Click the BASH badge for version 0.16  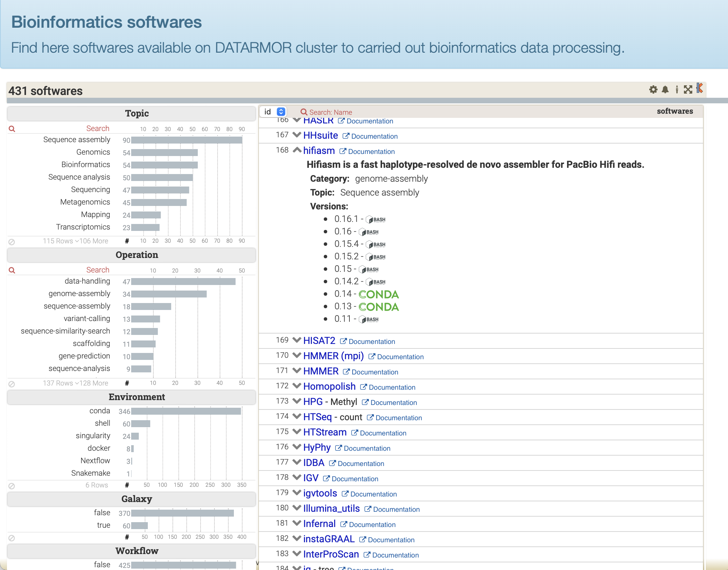coord(369,232)
